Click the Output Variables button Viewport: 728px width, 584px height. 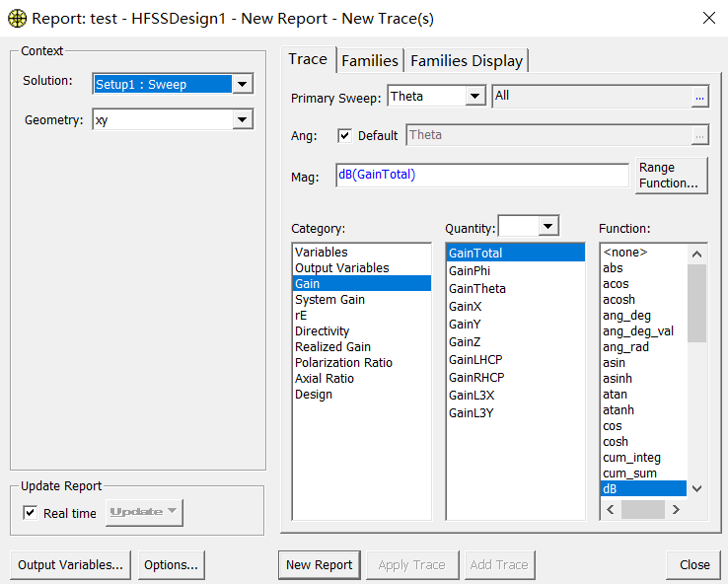coord(71,565)
